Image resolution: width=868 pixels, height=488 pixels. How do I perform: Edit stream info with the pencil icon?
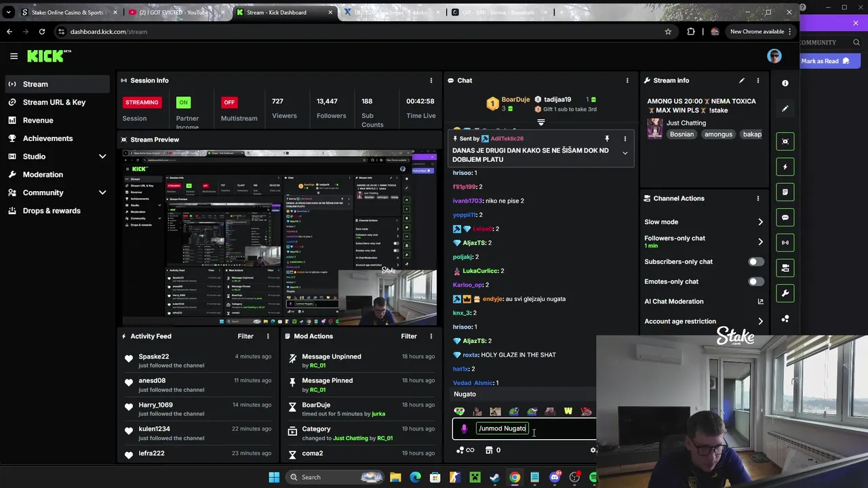pyautogui.click(x=742, y=81)
